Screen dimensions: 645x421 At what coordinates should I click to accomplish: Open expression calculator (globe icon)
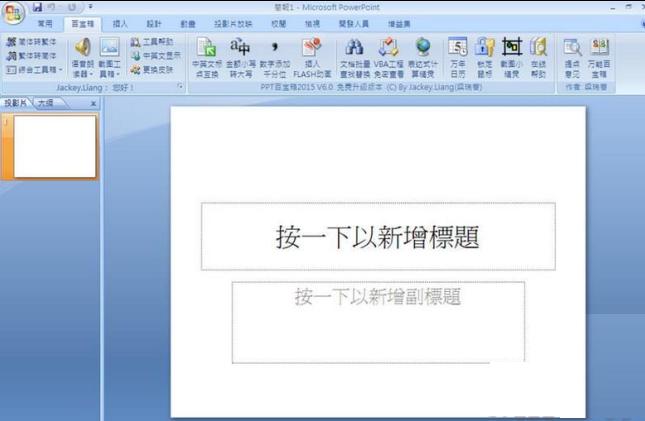point(422,58)
